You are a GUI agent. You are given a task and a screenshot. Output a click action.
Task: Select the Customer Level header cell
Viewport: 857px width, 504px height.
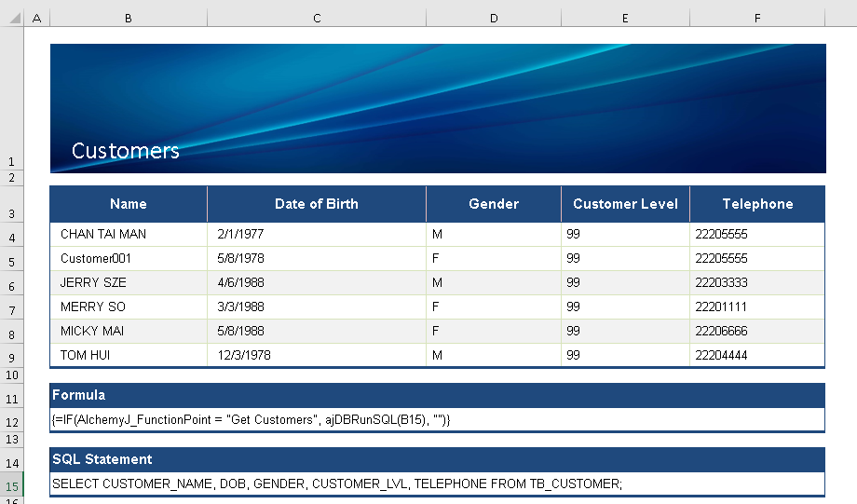pyautogui.click(x=625, y=204)
